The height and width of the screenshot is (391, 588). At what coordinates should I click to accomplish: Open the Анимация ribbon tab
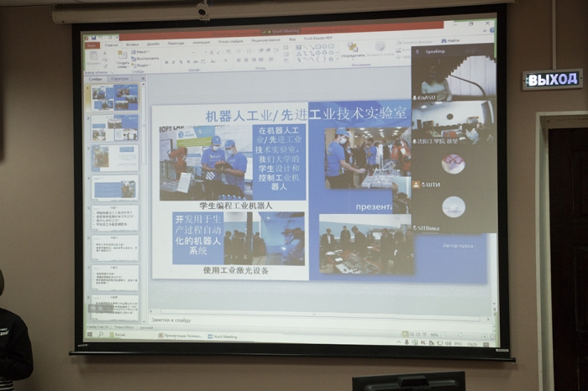(x=202, y=42)
